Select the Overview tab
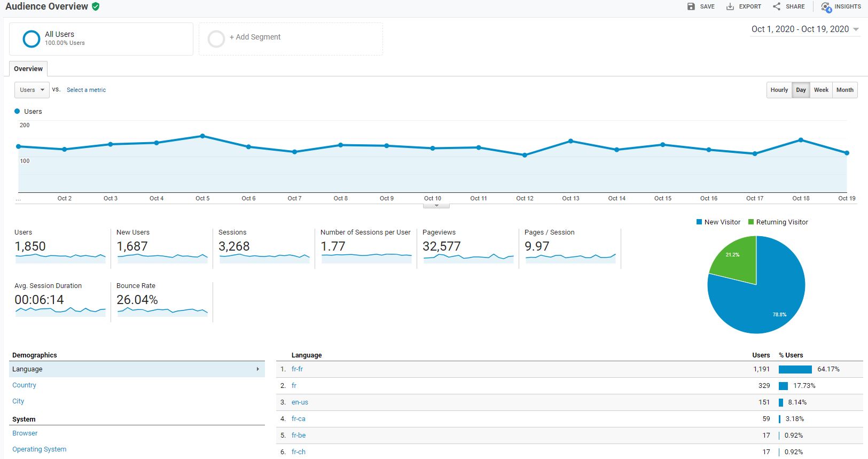The height and width of the screenshot is (459, 868). 28,69
